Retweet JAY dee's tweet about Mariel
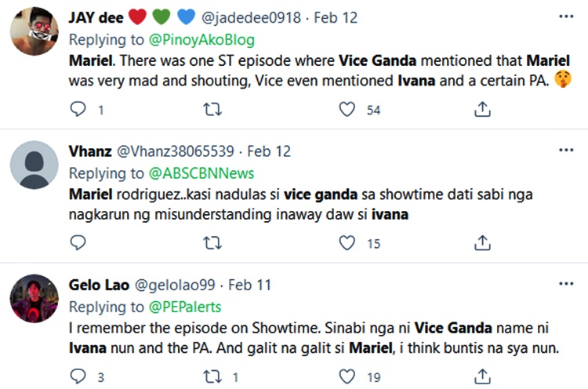 pos(212,110)
